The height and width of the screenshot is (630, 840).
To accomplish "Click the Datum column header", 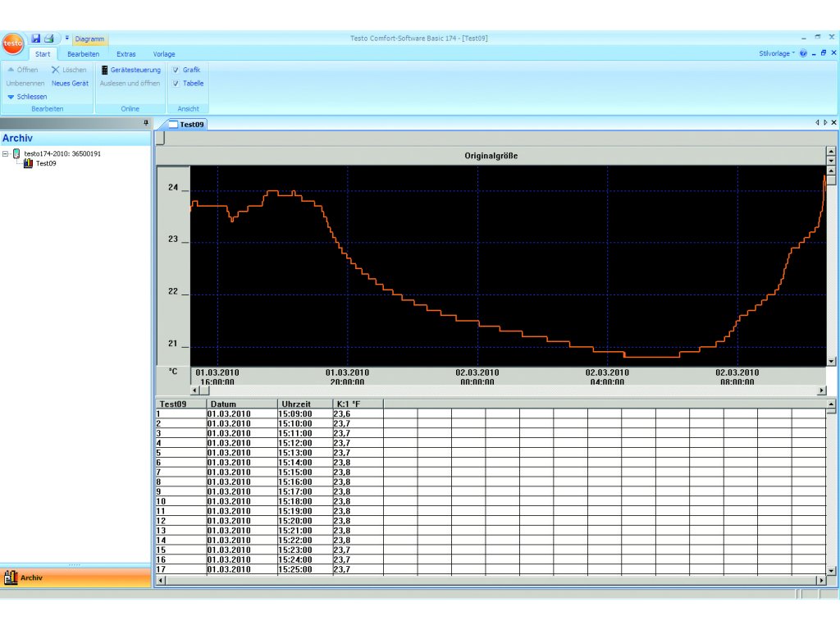I will point(242,404).
